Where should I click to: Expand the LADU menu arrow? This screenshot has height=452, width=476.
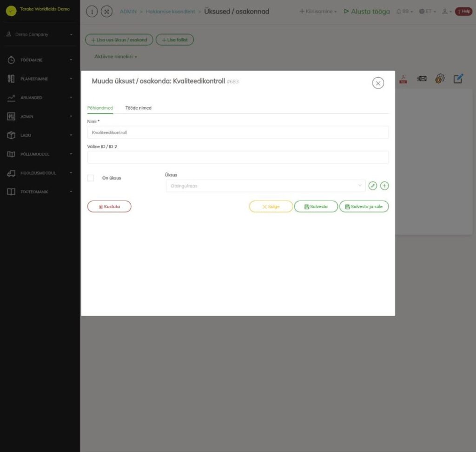(71, 135)
